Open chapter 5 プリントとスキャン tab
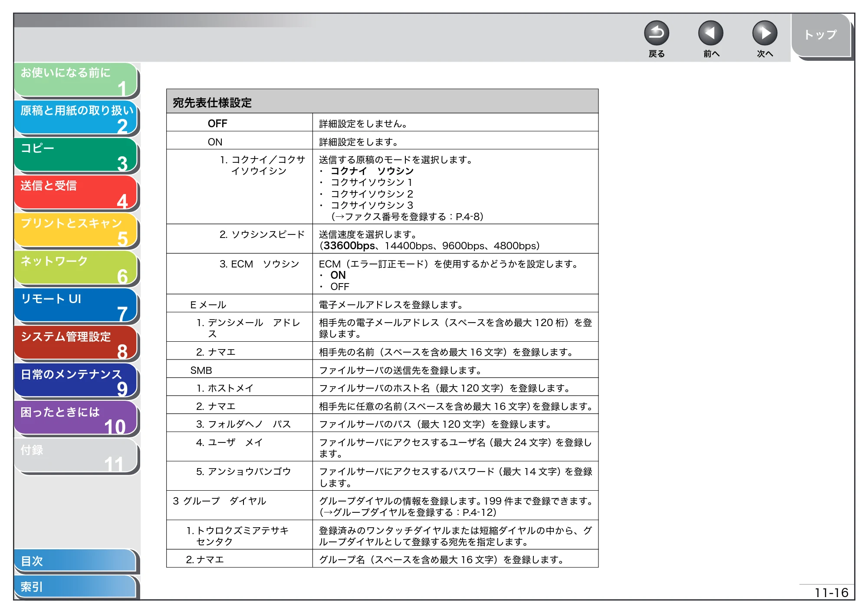 76,231
